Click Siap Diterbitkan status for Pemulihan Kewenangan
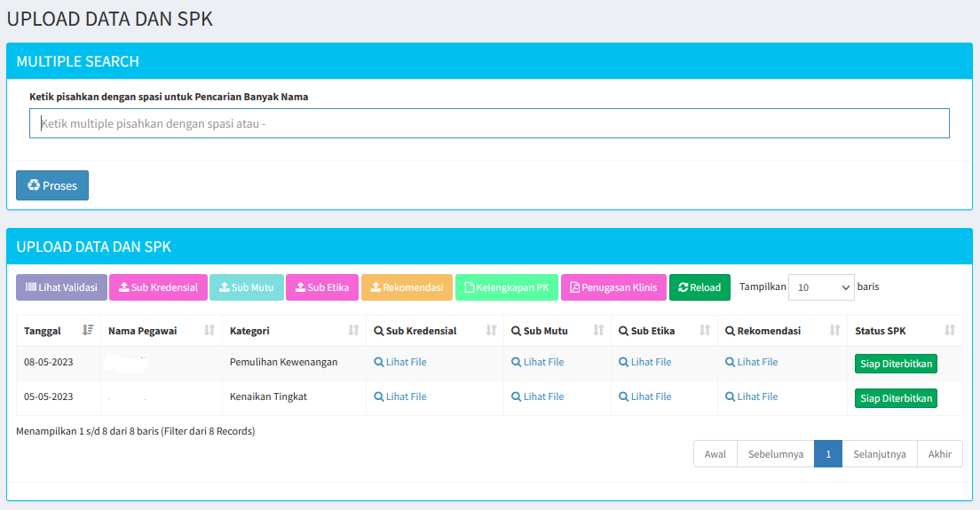 [x=896, y=364]
